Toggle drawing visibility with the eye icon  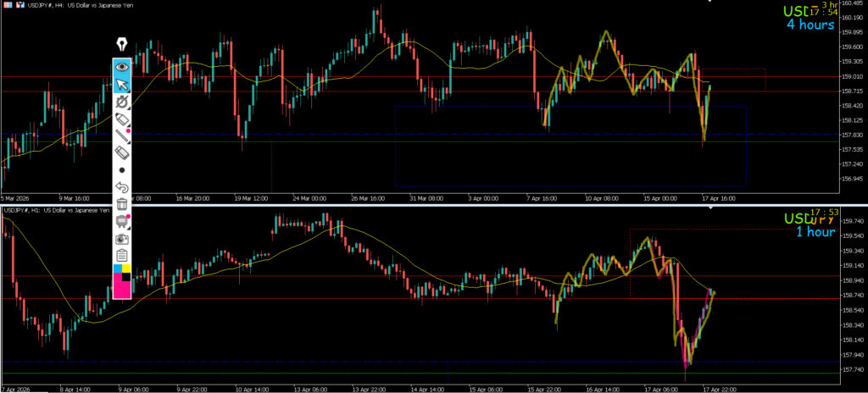pos(122,65)
